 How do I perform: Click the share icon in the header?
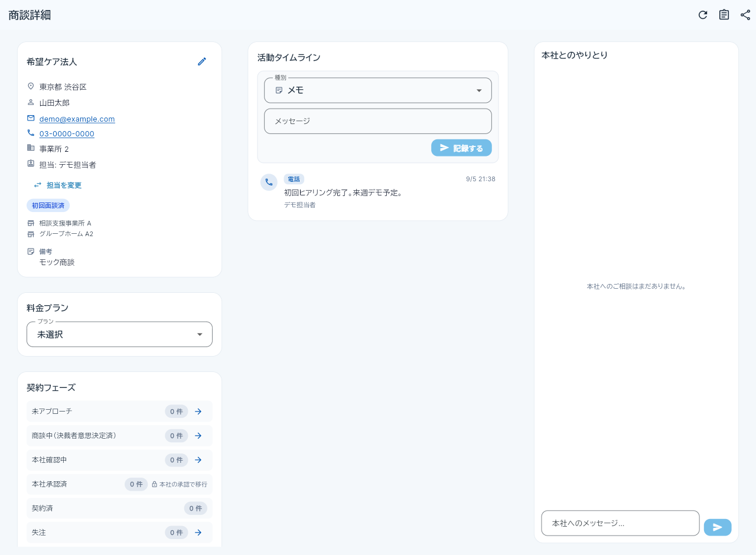[745, 15]
